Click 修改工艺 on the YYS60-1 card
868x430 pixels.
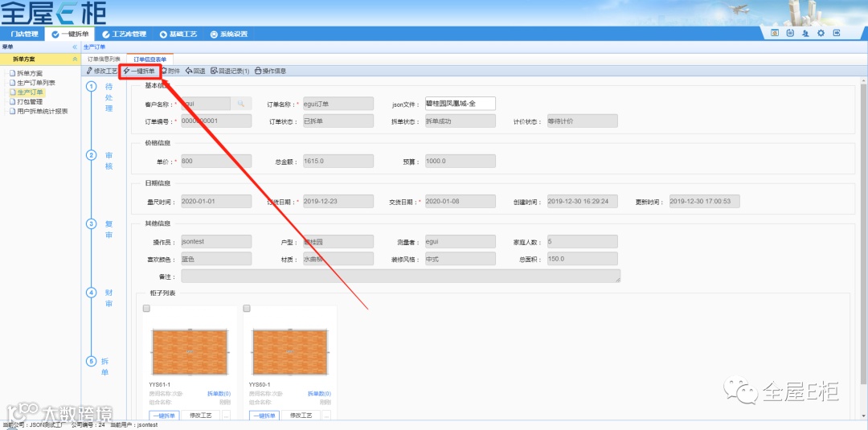(x=301, y=416)
